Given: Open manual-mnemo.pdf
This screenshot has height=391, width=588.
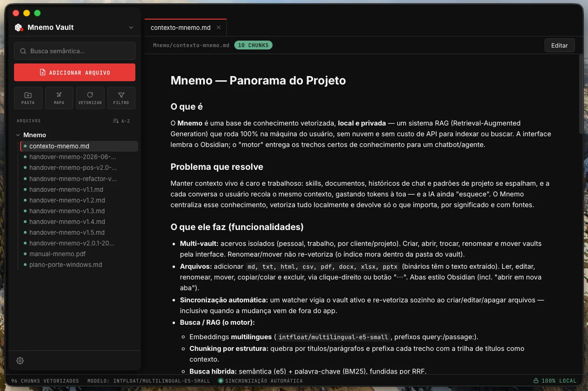Looking at the screenshot, I should click(79, 254).
